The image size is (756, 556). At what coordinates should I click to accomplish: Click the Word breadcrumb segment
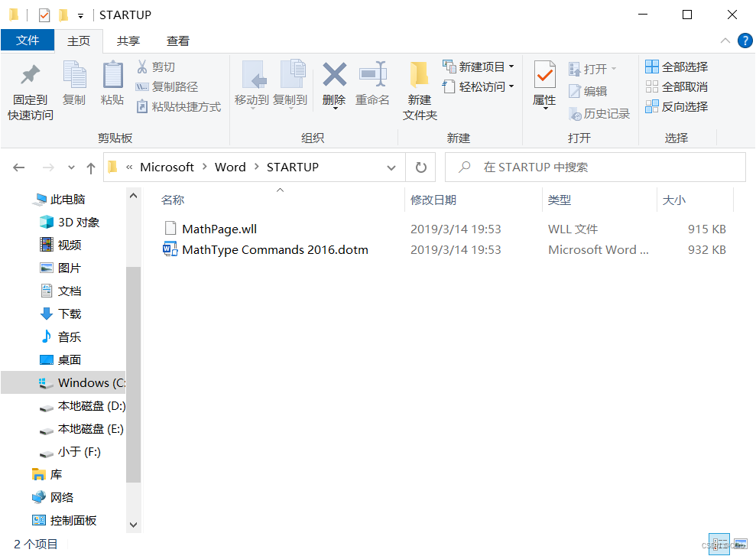pyautogui.click(x=230, y=167)
